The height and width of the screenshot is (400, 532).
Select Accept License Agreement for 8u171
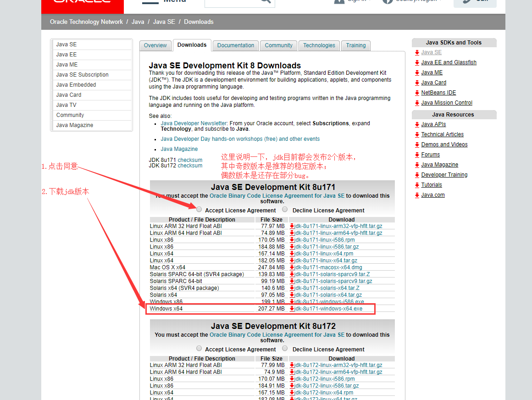(x=199, y=209)
